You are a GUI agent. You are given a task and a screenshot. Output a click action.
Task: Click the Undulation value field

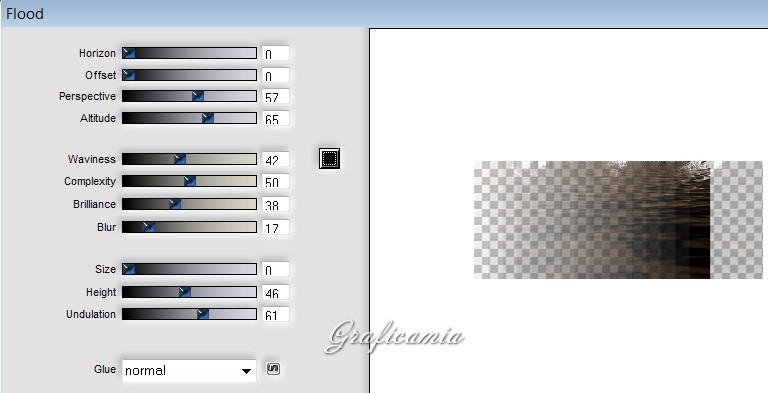pyautogui.click(x=276, y=315)
